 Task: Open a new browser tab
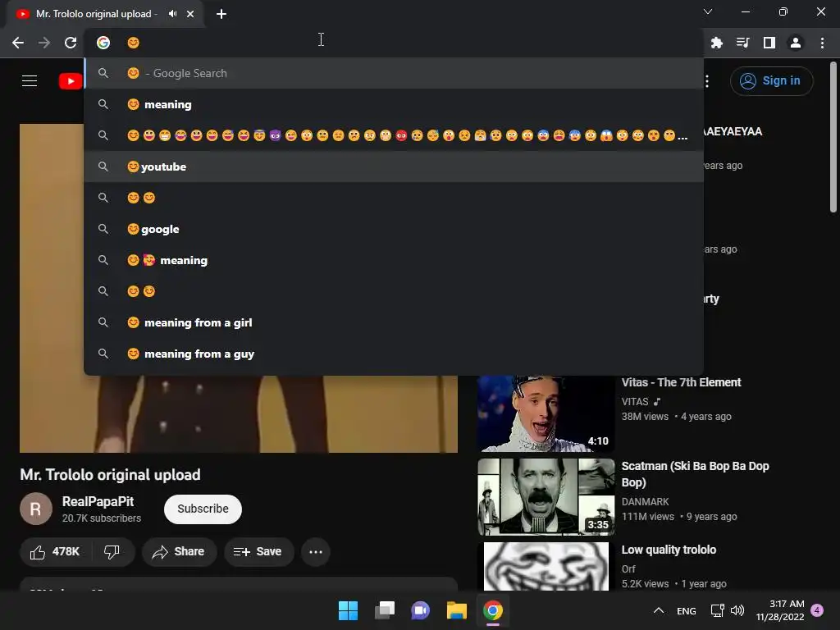point(221,14)
